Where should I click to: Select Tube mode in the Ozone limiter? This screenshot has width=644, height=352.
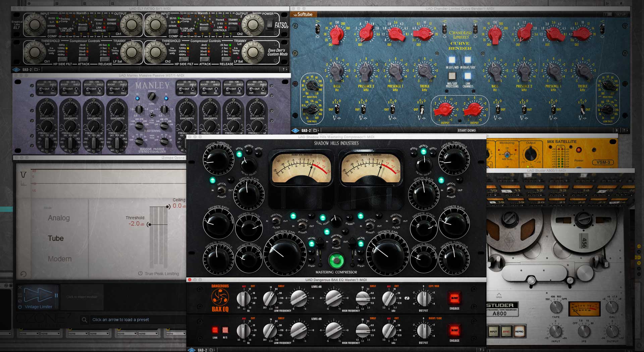[x=55, y=238]
